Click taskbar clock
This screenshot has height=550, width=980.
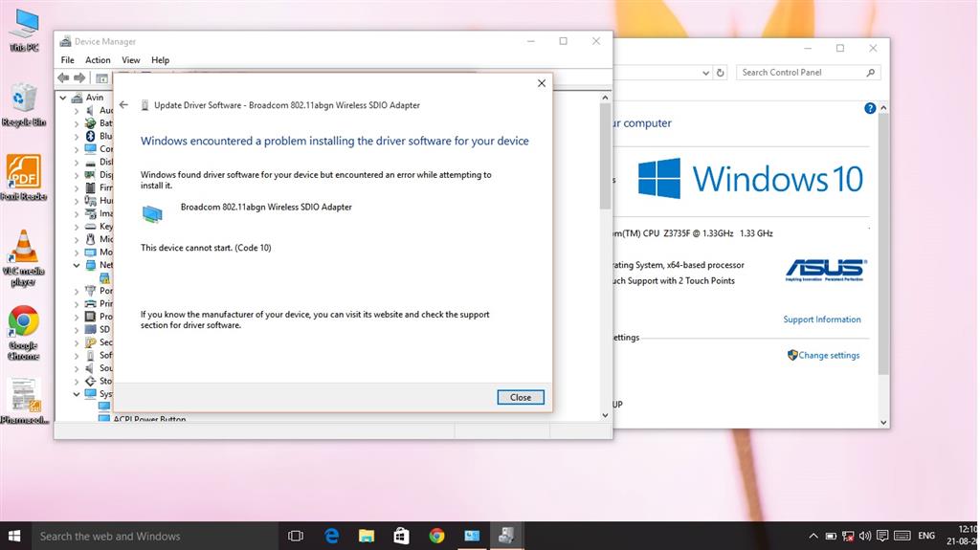point(962,536)
